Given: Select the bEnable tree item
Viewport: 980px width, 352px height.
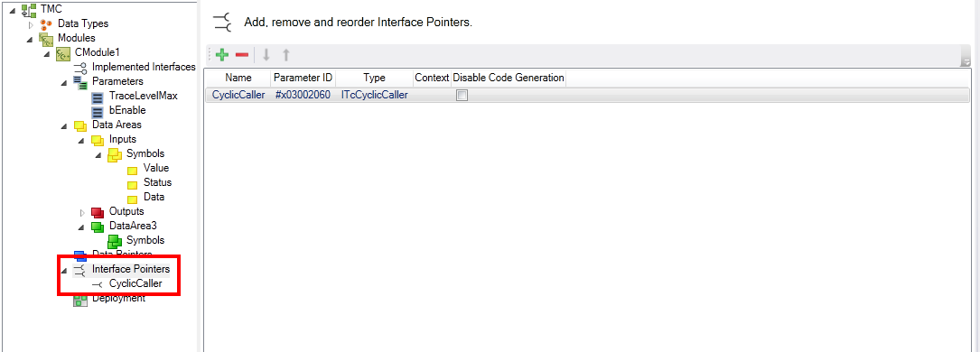Looking at the screenshot, I should point(126,110).
